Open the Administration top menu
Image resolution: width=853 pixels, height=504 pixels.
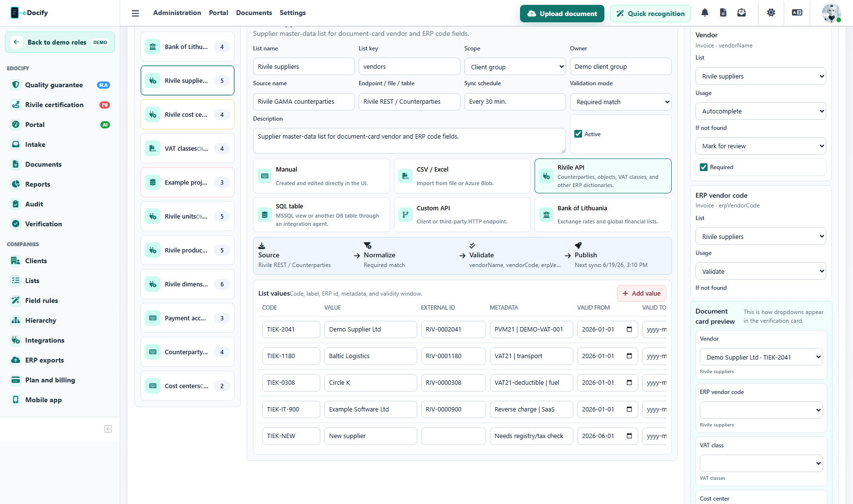pos(177,13)
